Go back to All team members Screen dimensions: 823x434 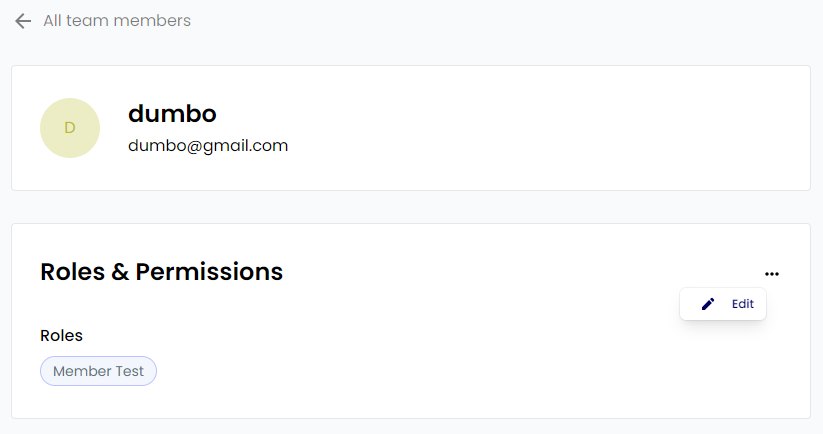pyautogui.click(x=116, y=21)
